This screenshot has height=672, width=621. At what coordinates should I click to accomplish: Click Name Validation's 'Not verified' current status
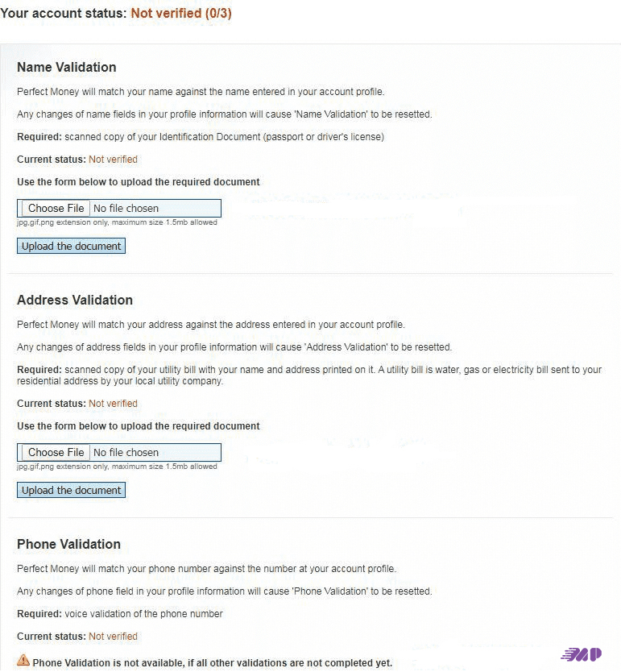(x=113, y=160)
